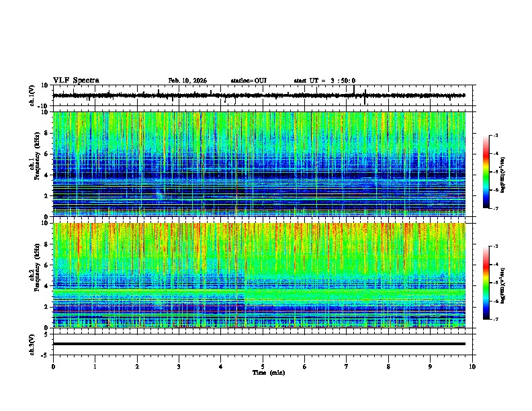532x411 pixels.
Task: Click the "6" kHz tick on ch.2 frequency axis
Action: [x=47, y=265]
